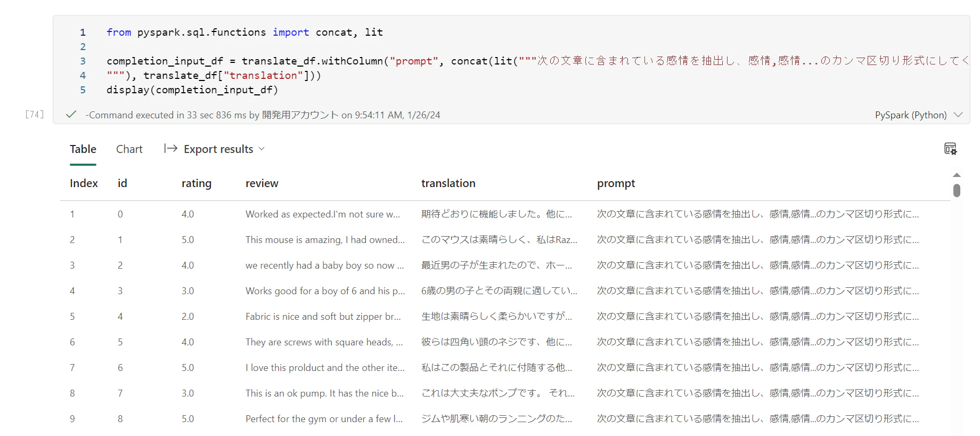
Task: Click code line 5 display(completion_input_df)
Action: (x=192, y=90)
